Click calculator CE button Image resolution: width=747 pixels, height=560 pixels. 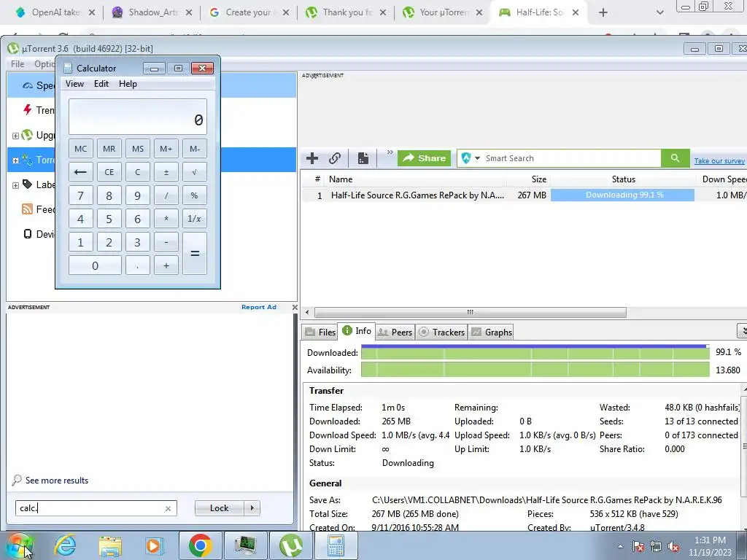[x=109, y=172]
